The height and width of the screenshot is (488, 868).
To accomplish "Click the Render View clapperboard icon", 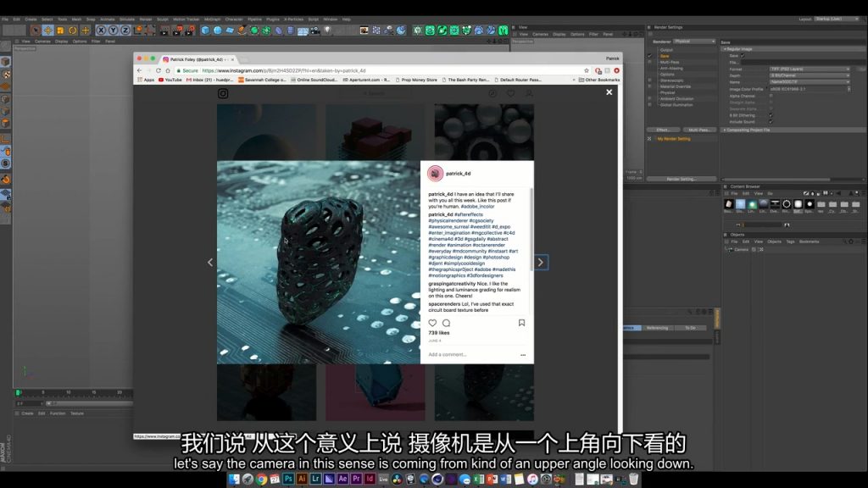I will click(164, 30).
